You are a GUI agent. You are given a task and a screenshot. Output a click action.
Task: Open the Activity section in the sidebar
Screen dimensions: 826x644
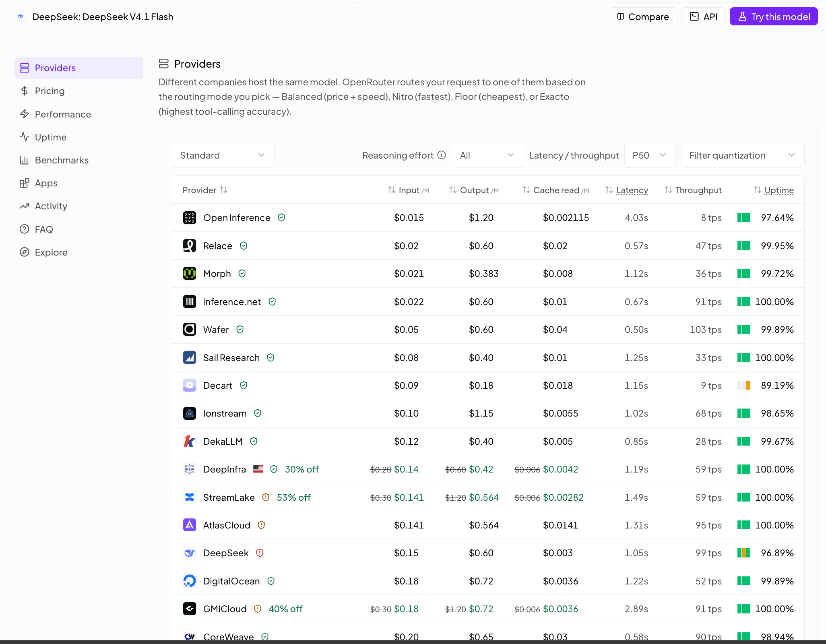click(x=79, y=206)
